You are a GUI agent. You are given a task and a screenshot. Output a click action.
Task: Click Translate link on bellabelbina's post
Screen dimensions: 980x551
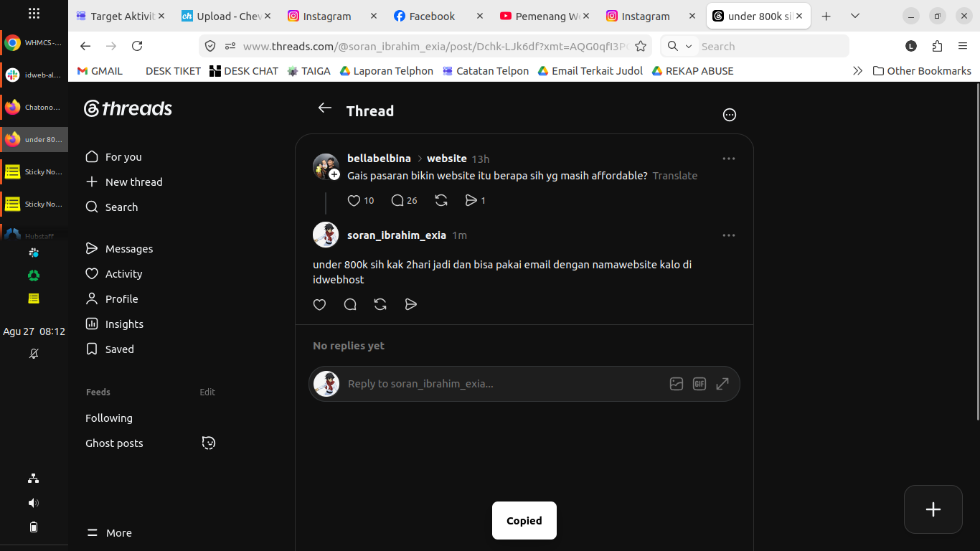tap(675, 176)
